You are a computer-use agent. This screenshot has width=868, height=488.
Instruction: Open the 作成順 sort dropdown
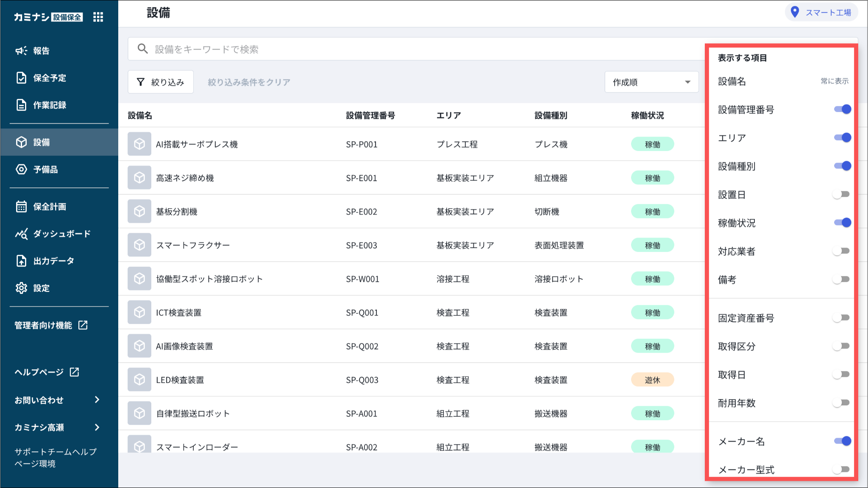pyautogui.click(x=651, y=82)
